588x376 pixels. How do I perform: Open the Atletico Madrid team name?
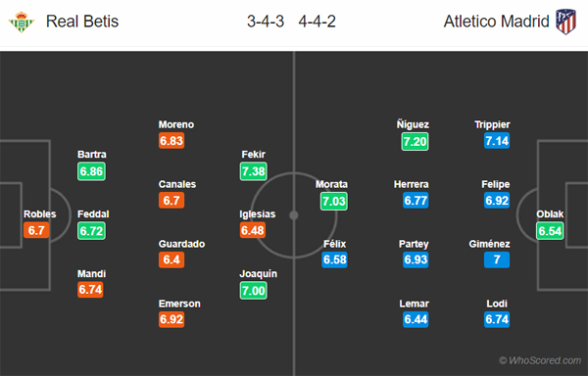coord(497,22)
